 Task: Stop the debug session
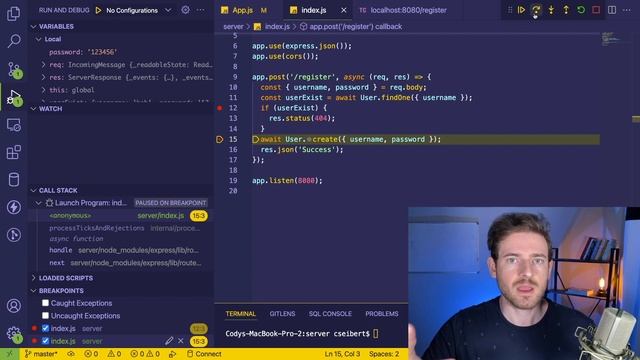(x=596, y=10)
